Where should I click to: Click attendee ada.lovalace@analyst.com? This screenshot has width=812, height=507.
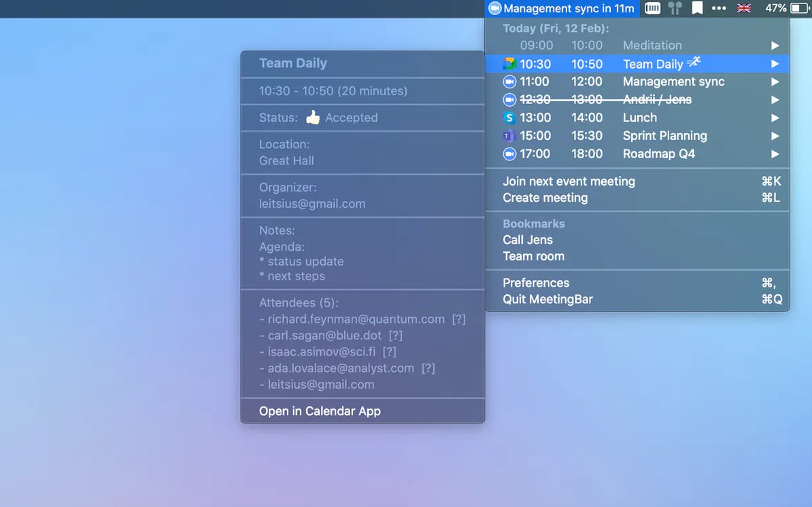(x=341, y=368)
